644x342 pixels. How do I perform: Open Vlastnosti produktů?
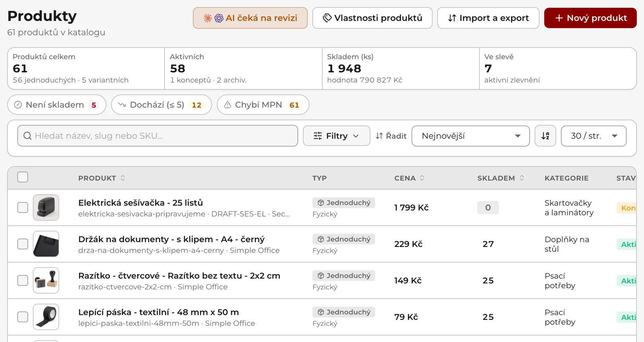pos(372,18)
